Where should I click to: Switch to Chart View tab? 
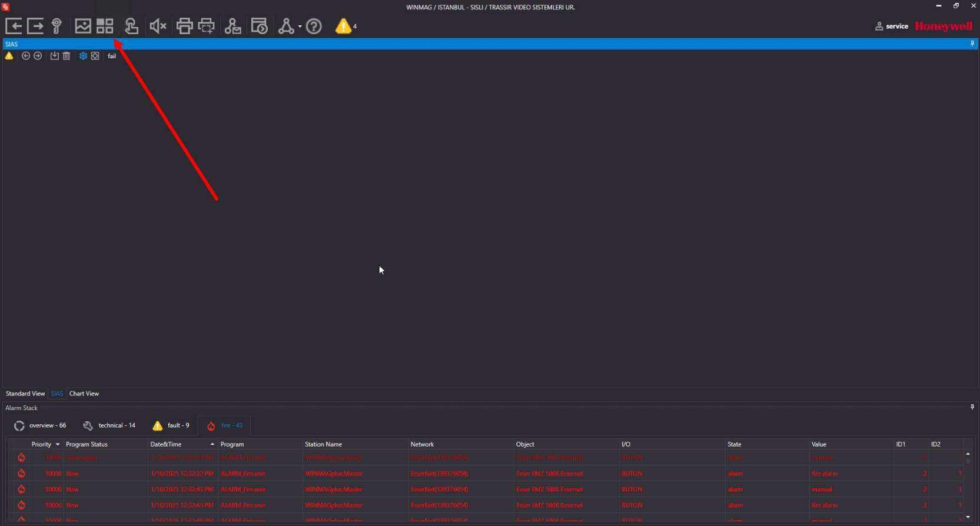pyautogui.click(x=84, y=394)
